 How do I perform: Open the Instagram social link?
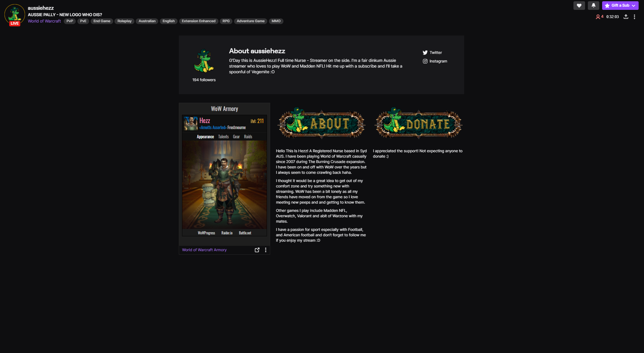tap(435, 61)
